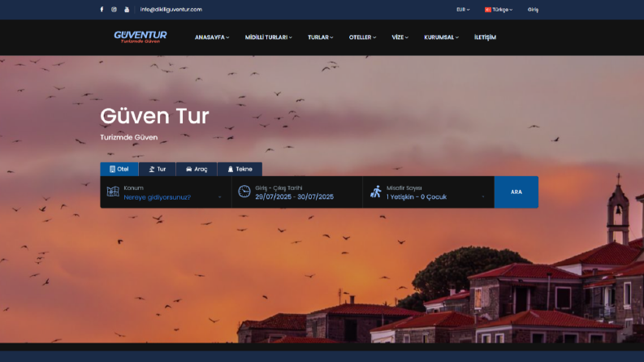This screenshot has height=362, width=644.
Task: Expand the ANASAYFA menu
Action: [212, 37]
